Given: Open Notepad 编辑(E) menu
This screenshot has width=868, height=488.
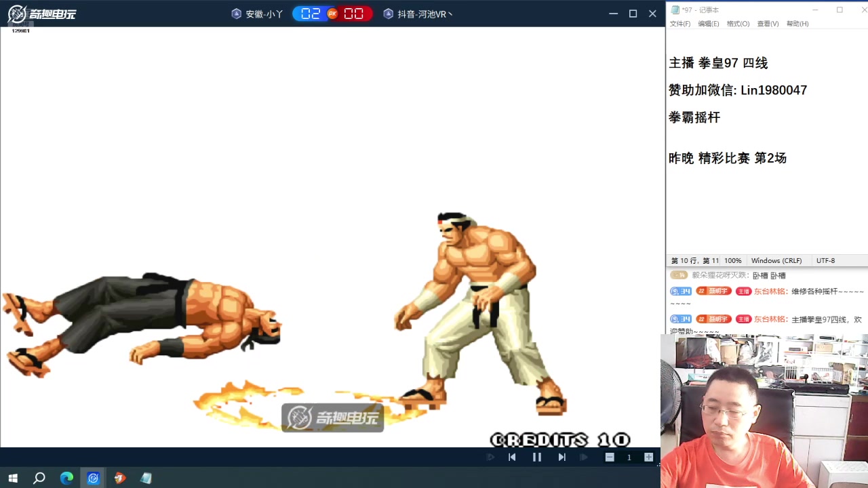Looking at the screenshot, I should [709, 24].
